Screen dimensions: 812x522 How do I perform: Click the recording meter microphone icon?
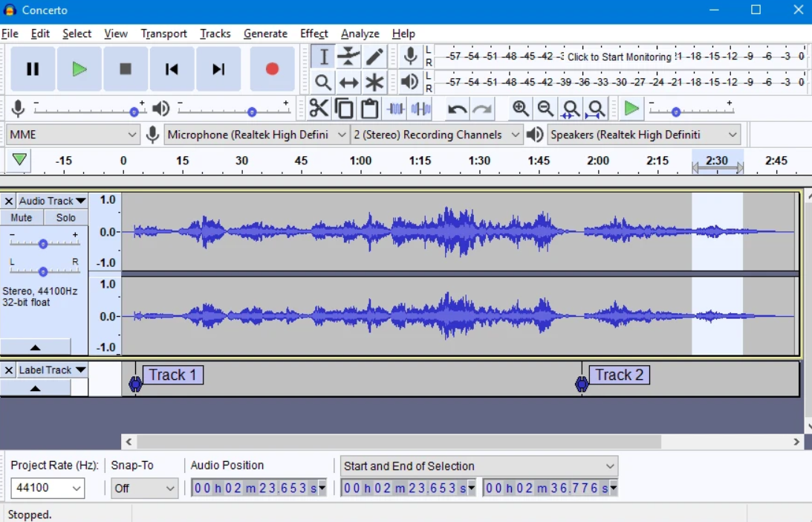[x=410, y=56]
